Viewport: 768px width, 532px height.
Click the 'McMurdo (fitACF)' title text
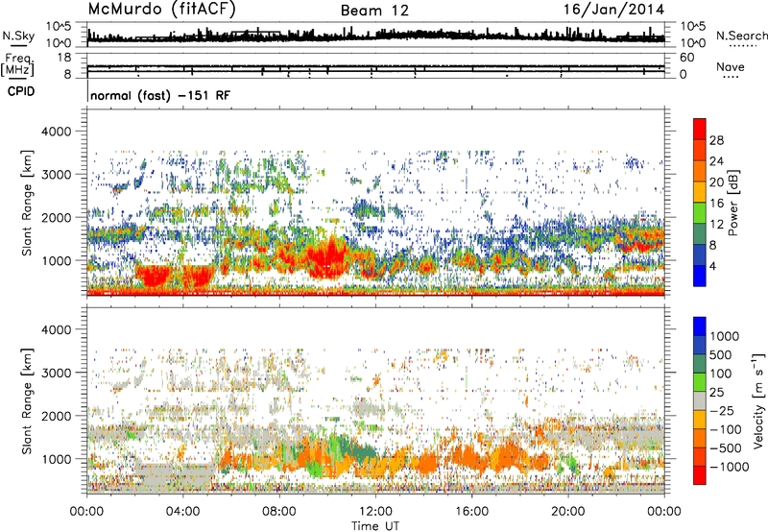[x=161, y=10]
